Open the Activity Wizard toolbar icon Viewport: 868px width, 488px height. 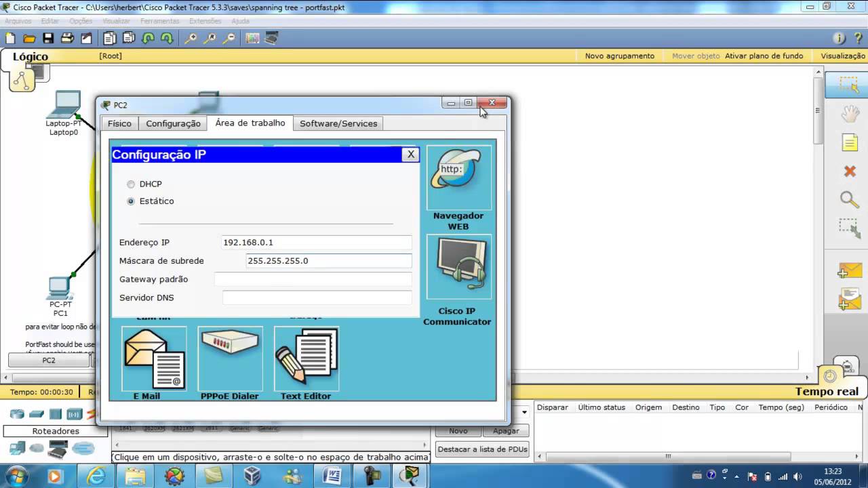pos(86,39)
